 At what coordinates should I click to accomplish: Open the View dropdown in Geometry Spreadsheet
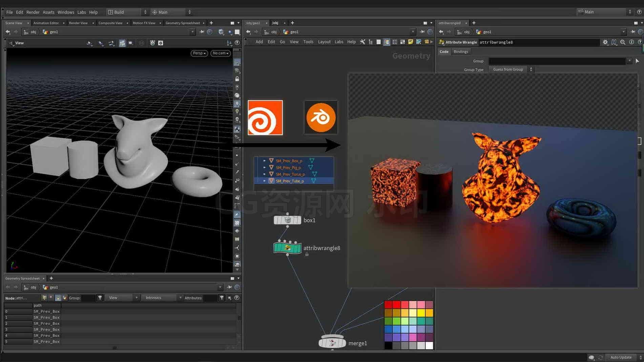point(122,298)
